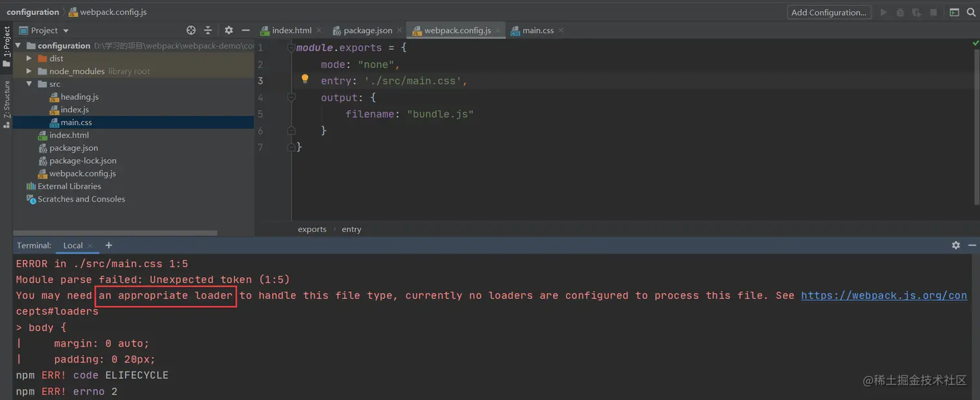Switch to main.css tab
Screen dimensions: 980x400
(538, 30)
